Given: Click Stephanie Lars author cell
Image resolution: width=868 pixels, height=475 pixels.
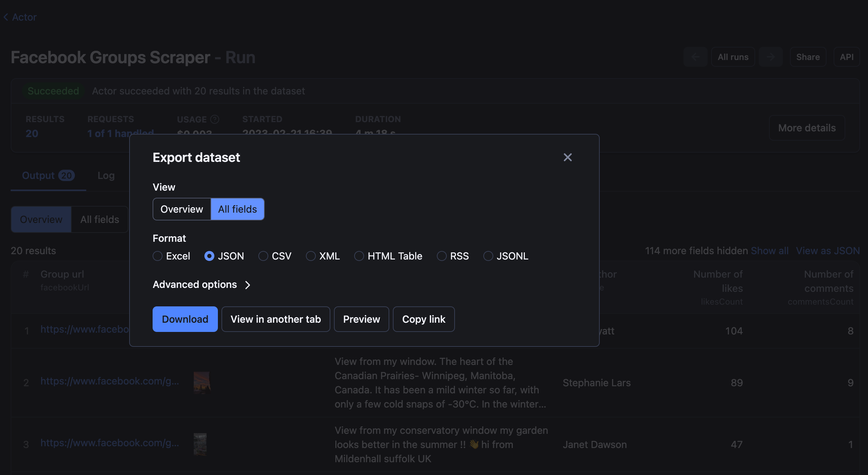Looking at the screenshot, I should tap(597, 383).
